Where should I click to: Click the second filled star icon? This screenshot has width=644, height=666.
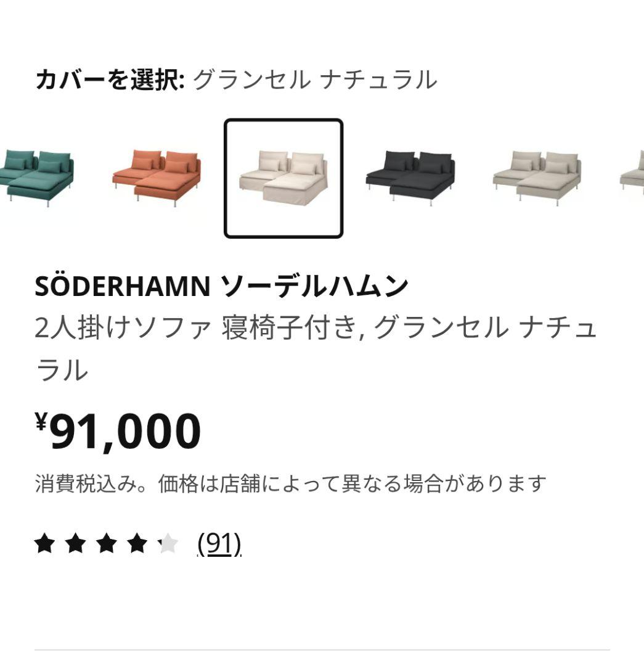76,543
